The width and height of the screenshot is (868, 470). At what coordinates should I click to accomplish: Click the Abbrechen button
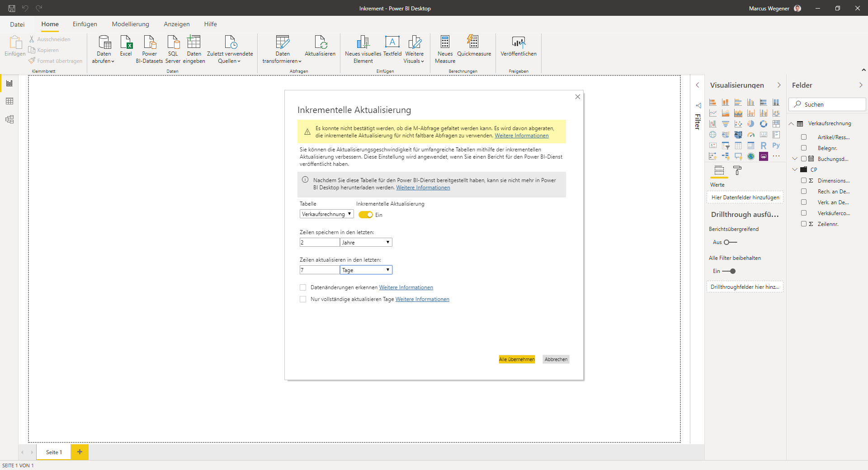coord(556,359)
